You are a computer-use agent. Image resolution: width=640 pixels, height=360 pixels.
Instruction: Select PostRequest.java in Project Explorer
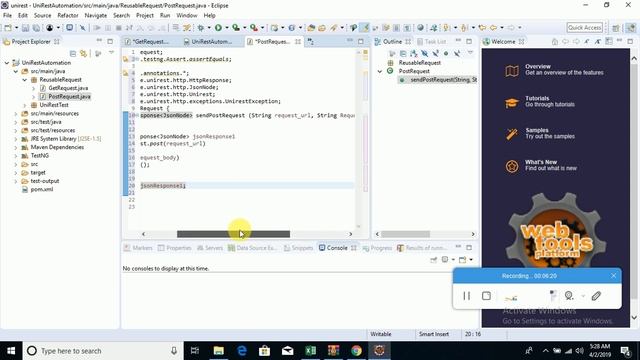69,97
